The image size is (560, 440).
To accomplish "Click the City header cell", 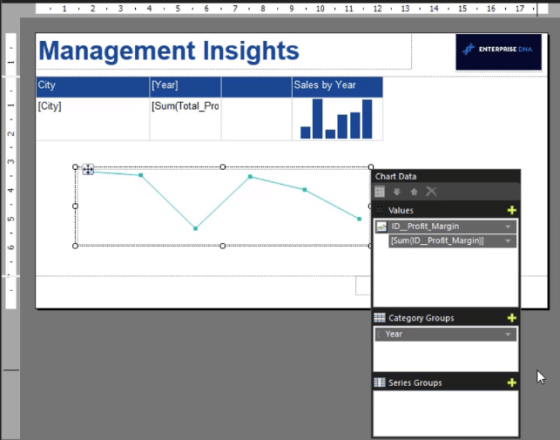I will tap(93, 87).
